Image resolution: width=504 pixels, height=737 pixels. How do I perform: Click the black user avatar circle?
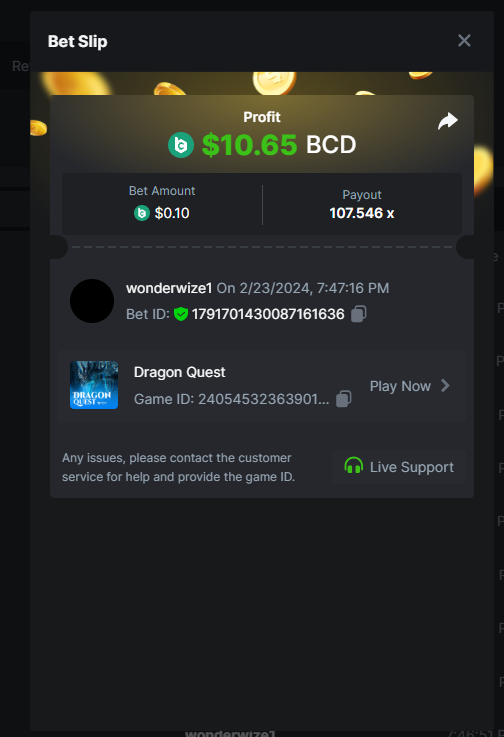click(92, 301)
